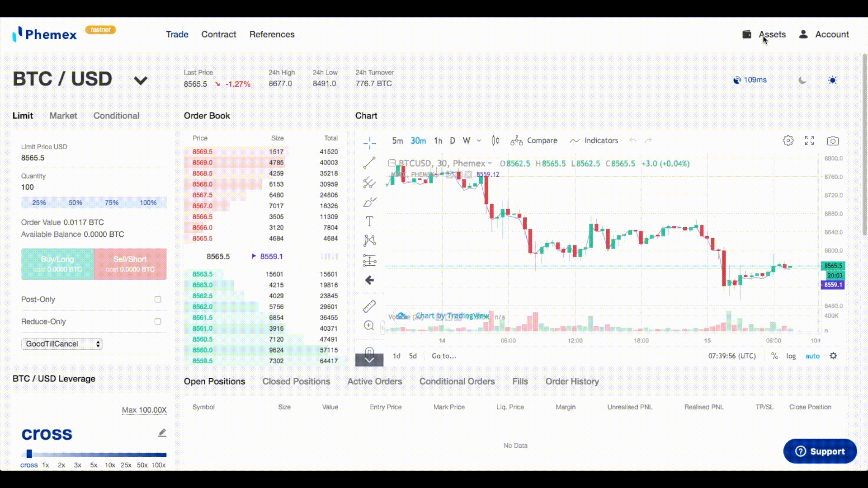Expand the BTCUSD symbol legend dropdown arrow
The height and width of the screenshot is (488, 868).
pyautogui.click(x=490, y=164)
